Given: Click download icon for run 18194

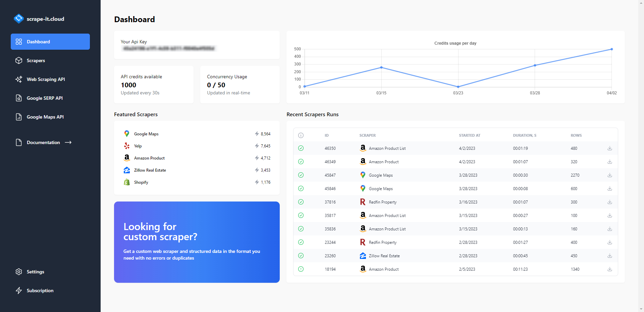Looking at the screenshot, I should pyautogui.click(x=609, y=269).
